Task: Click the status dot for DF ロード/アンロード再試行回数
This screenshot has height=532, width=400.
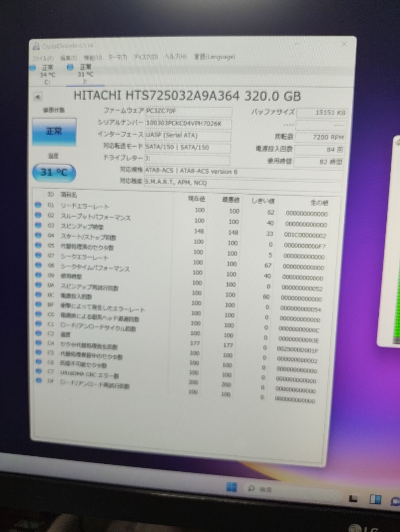Action: (x=38, y=380)
